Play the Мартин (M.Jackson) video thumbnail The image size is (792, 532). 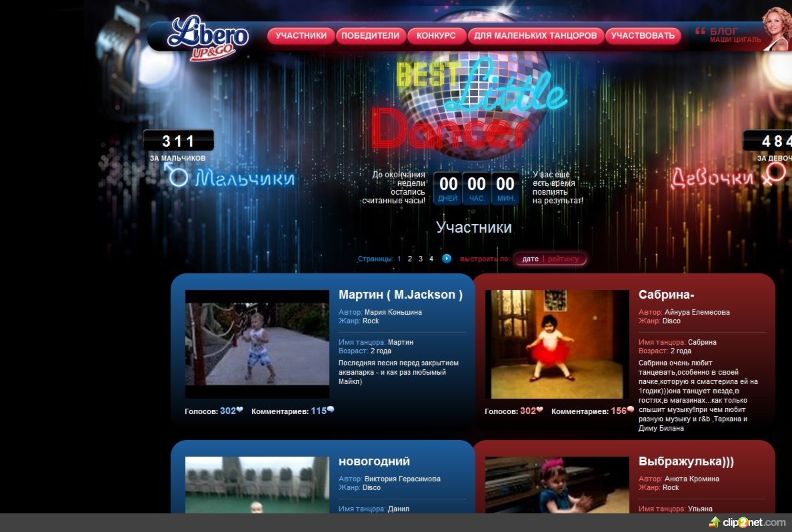click(x=257, y=344)
